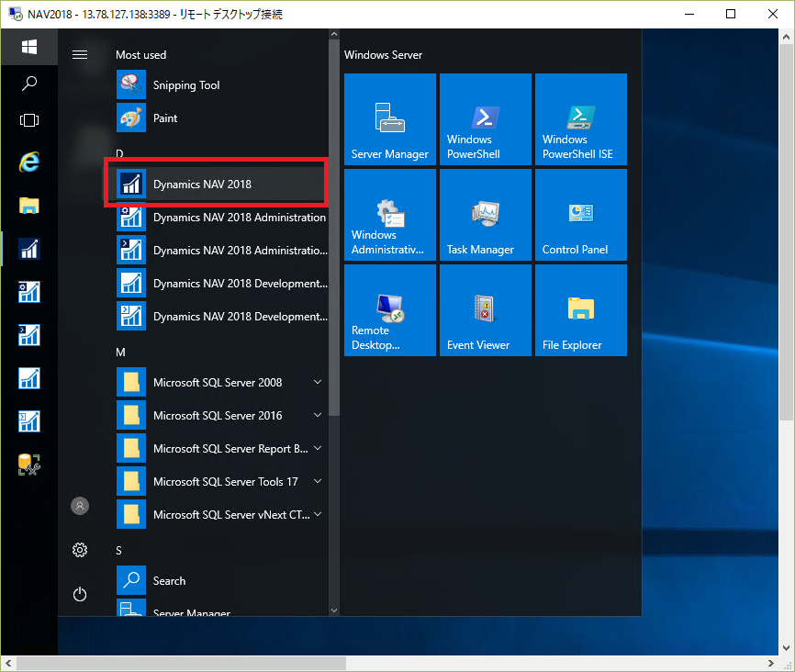Open the File Explorer folder icon in taskbar

click(28, 206)
